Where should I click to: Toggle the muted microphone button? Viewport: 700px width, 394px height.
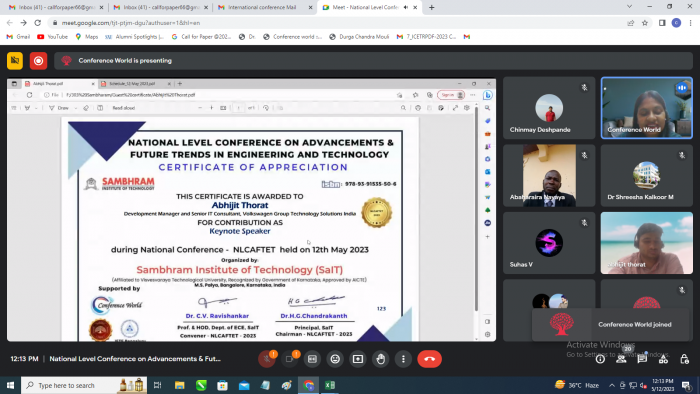point(267,359)
